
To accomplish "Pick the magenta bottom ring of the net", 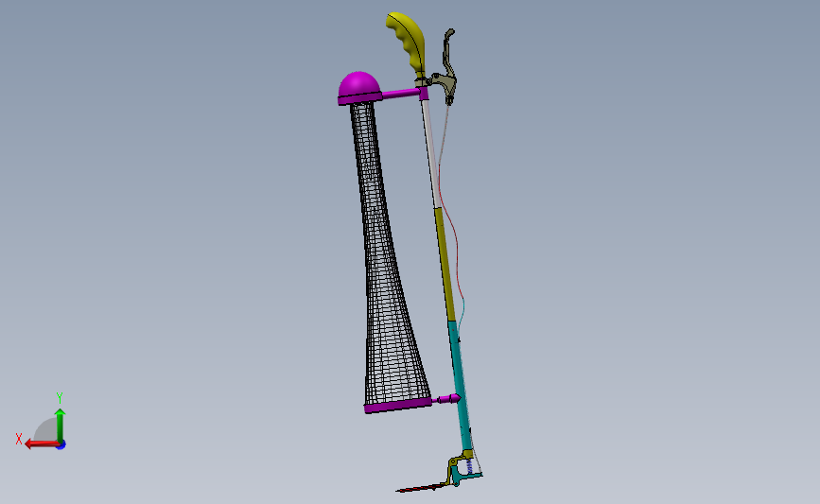I will pyautogui.click(x=398, y=406).
